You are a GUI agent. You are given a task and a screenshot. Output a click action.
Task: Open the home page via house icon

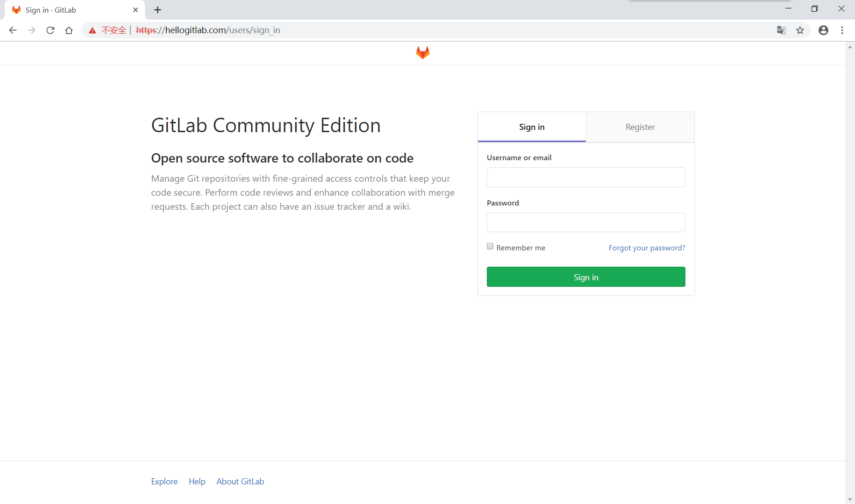69,30
